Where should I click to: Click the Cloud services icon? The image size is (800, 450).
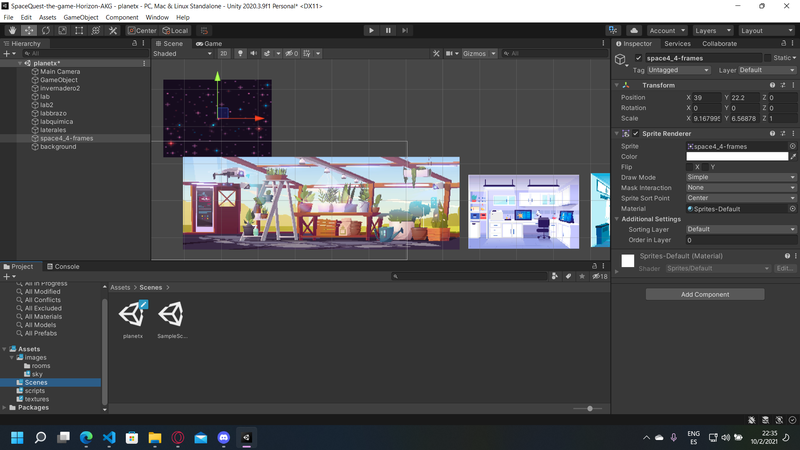click(x=634, y=31)
